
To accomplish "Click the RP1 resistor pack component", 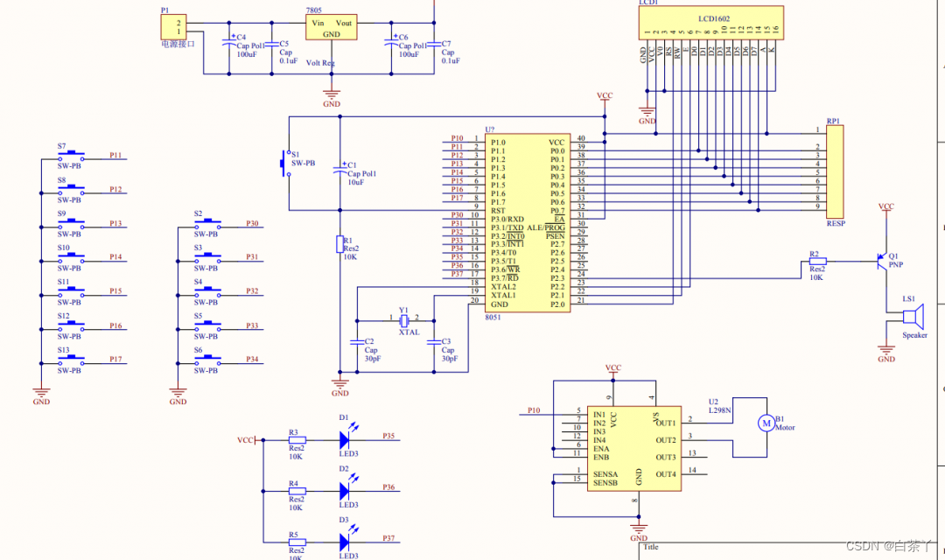I will pos(835,171).
